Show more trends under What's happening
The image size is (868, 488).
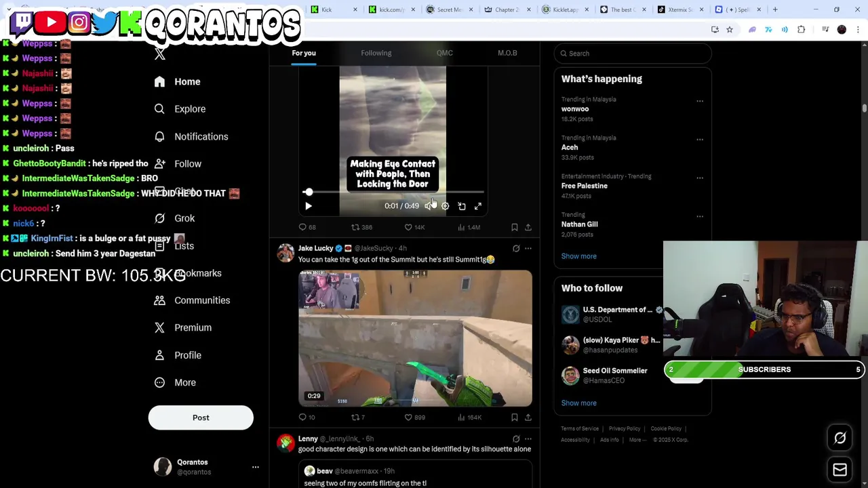click(x=578, y=256)
